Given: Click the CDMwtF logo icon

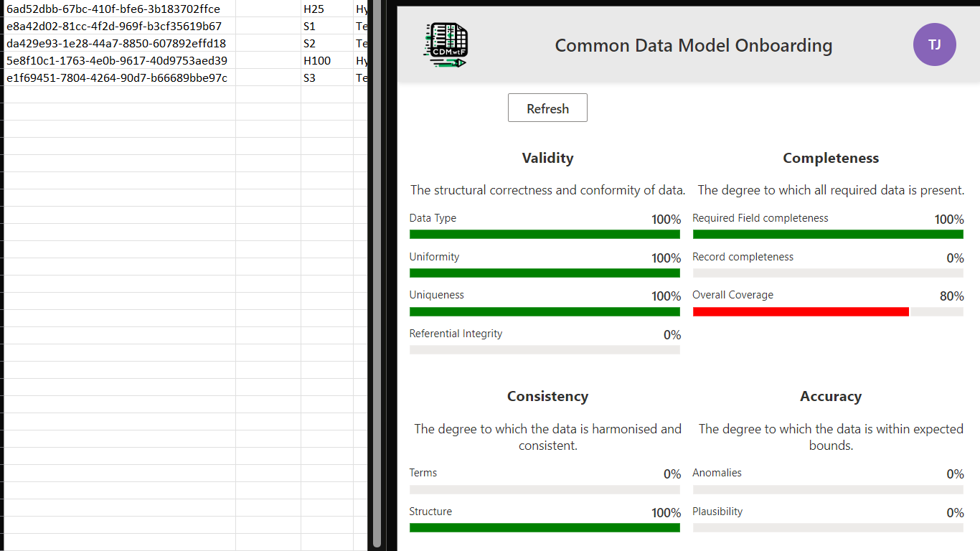Looking at the screenshot, I should click(445, 45).
